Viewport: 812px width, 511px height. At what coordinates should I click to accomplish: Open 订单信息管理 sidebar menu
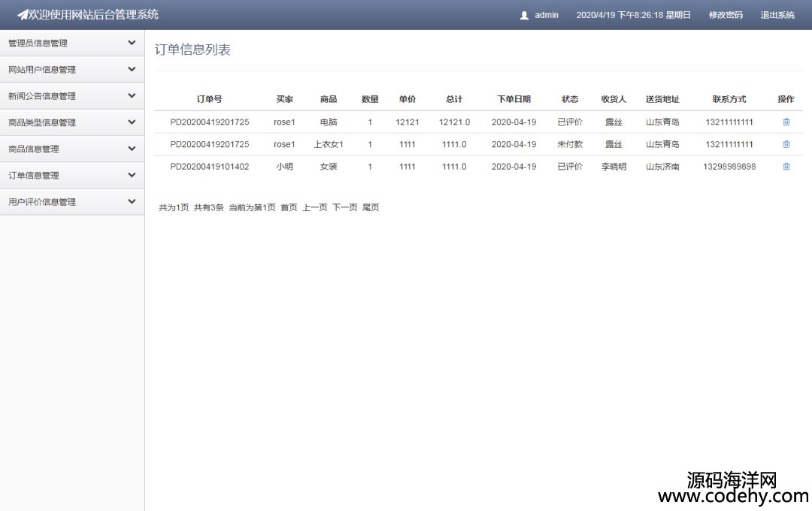[72, 175]
